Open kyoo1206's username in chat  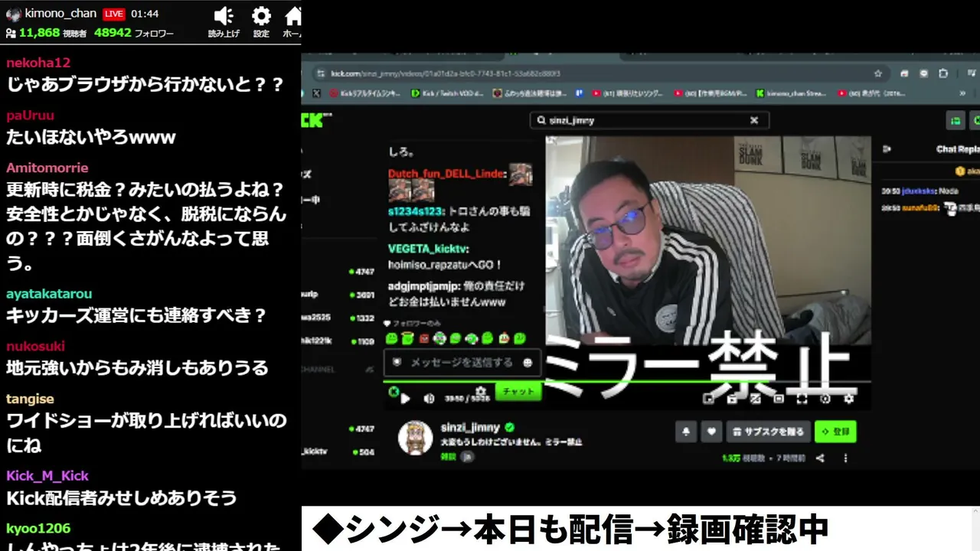[38, 528]
